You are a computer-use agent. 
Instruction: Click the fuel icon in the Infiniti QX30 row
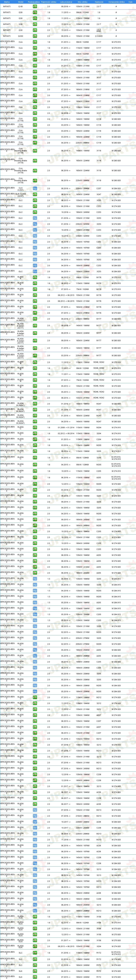click(x=35, y=36)
